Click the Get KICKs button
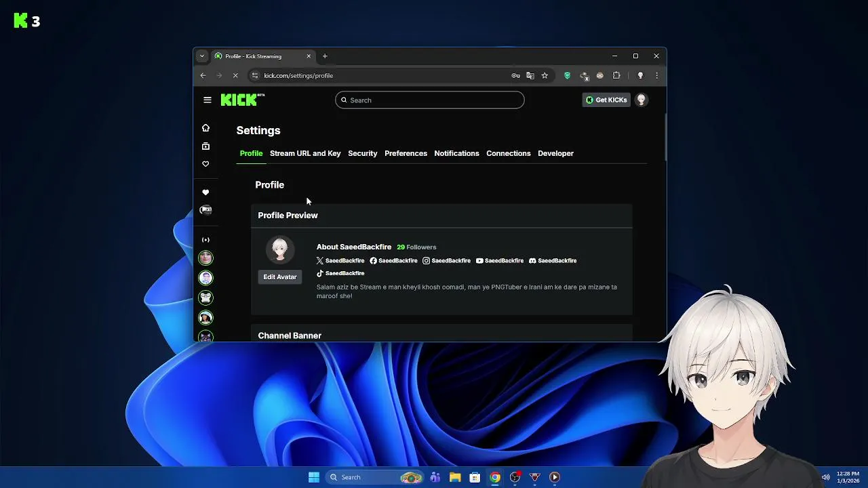Screen dimensions: 868x488 click(x=606, y=100)
